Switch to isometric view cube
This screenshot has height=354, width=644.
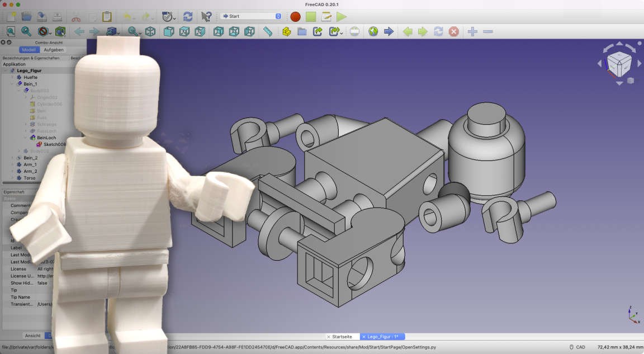click(x=150, y=32)
